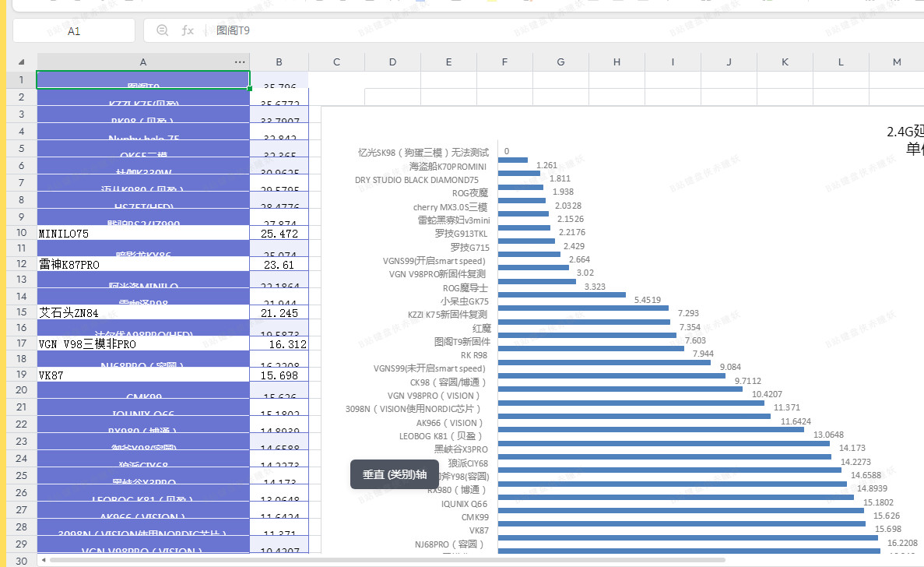Click chart data label 7.944
Viewport: 924px width, 567px height.
point(703,354)
